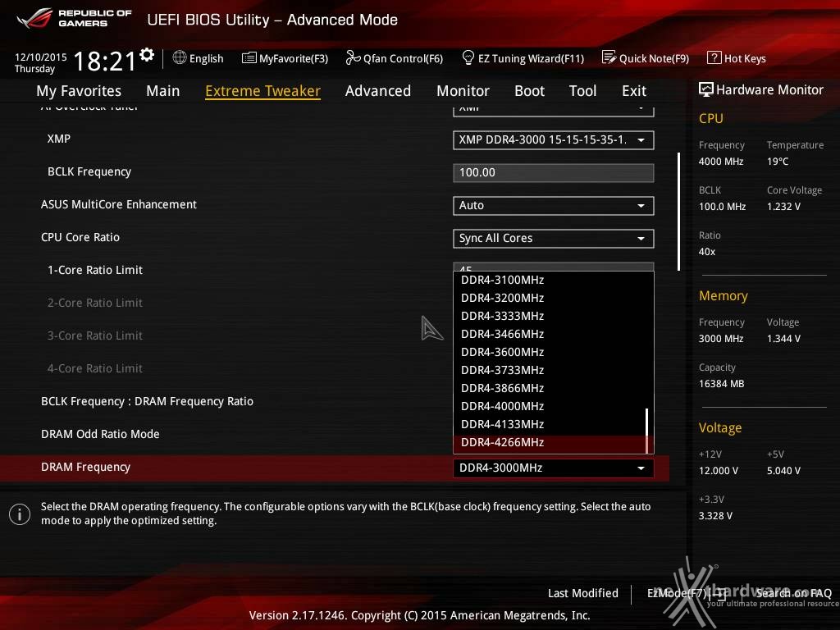Click the globe language icon
Viewport: 840px width, 630px height.
[180, 58]
